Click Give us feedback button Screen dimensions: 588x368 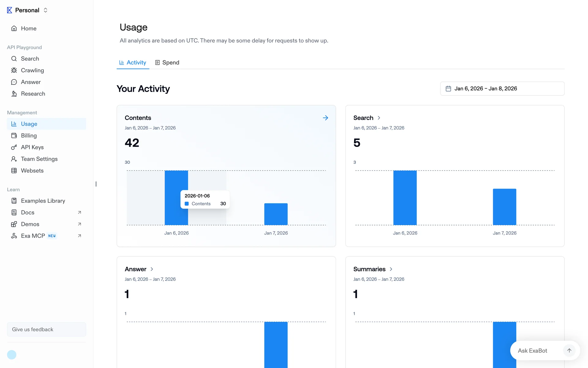[47, 329]
